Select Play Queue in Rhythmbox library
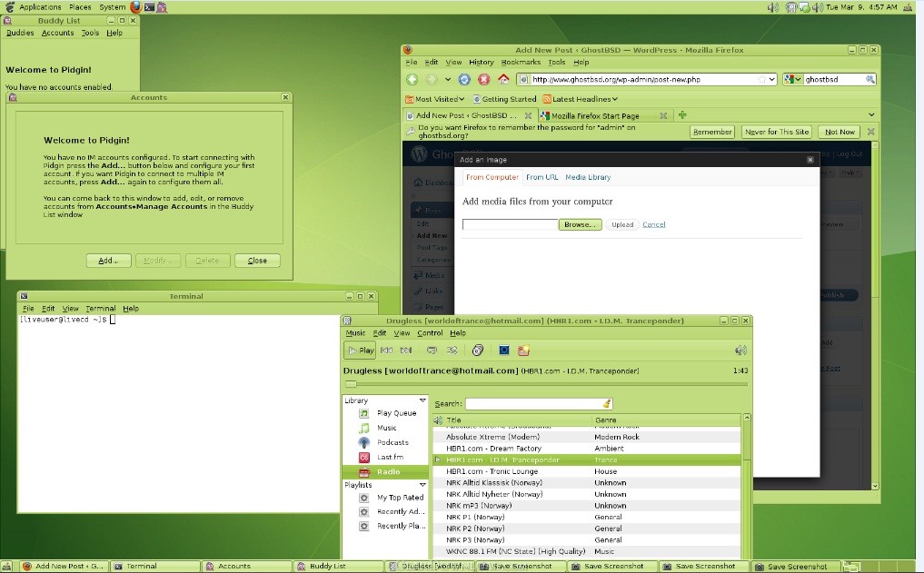This screenshot has height=573, width=924. point(397,413)
